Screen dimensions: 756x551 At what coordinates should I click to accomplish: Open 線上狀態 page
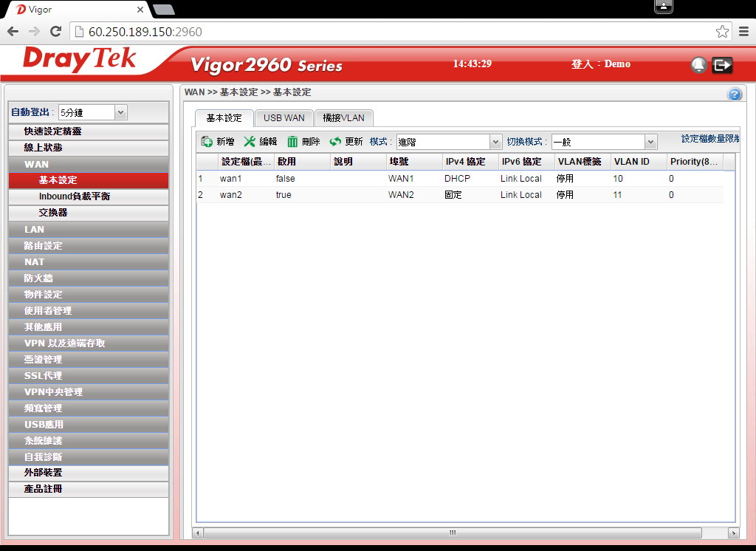(89, 148)
